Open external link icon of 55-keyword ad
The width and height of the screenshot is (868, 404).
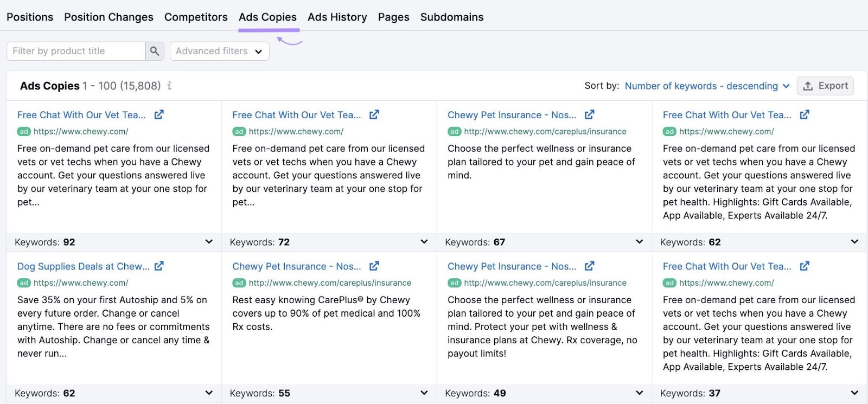coord(374,266)
